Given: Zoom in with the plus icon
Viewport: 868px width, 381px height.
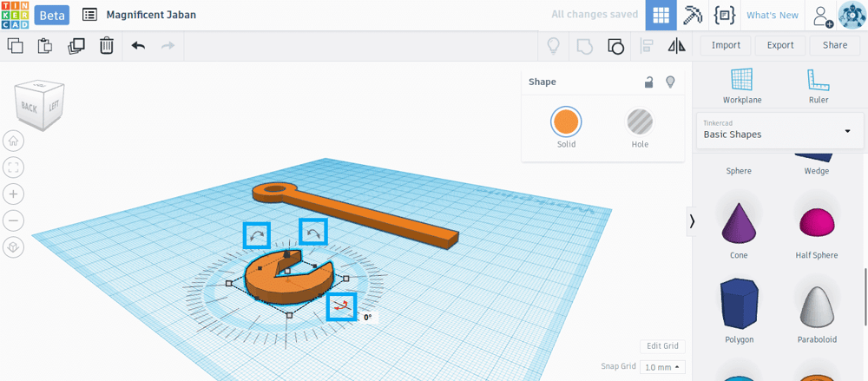Looking at the screenshot, I should 13,194.
